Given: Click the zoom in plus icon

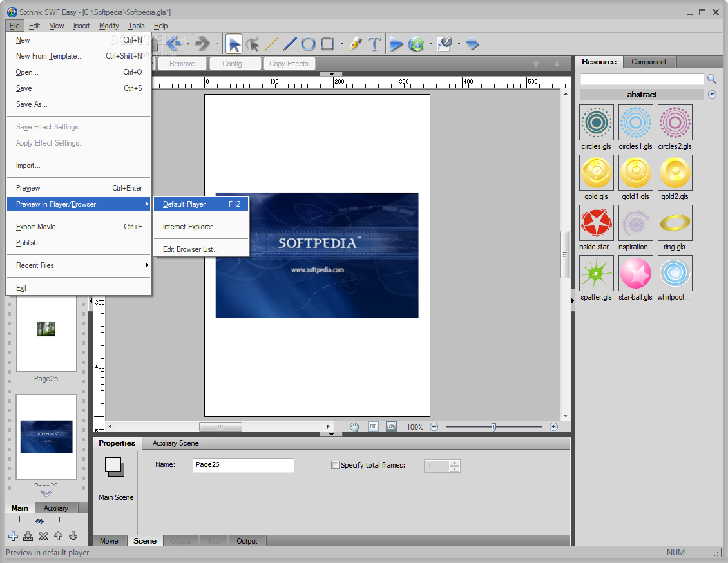Looking at the screenshot, I should click(553, 426).
